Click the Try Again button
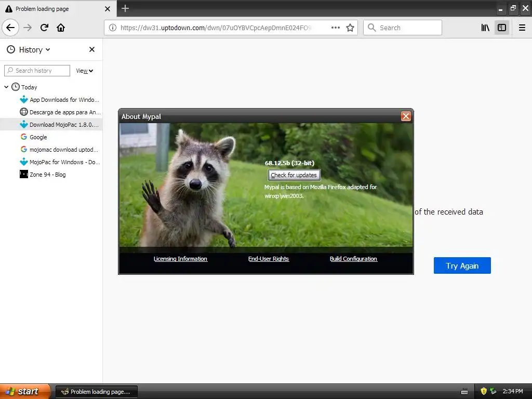This screenshot has height=399, width=532. 462,265
